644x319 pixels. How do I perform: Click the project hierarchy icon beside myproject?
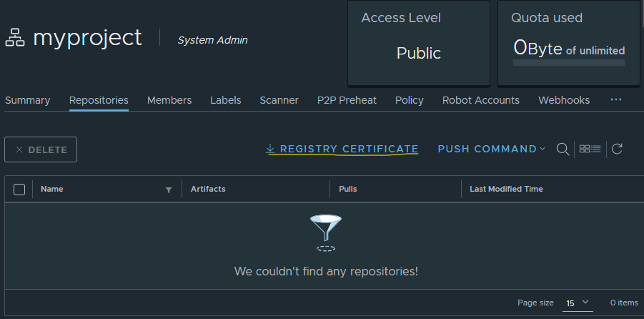coord(15,39)
